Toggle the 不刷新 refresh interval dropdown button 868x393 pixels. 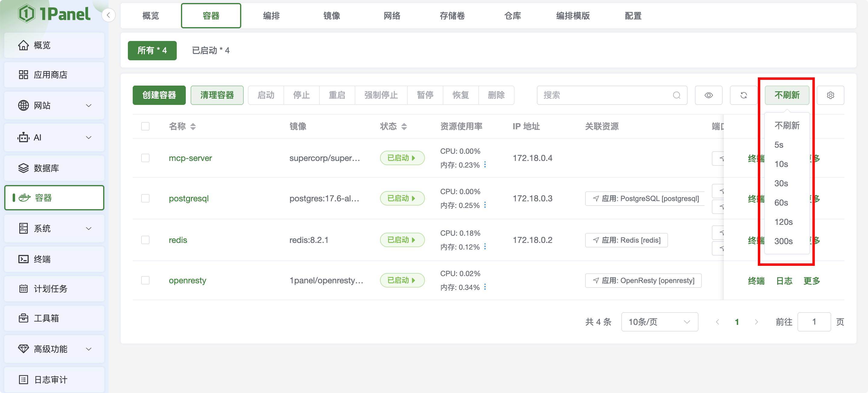tap(787, 95)
